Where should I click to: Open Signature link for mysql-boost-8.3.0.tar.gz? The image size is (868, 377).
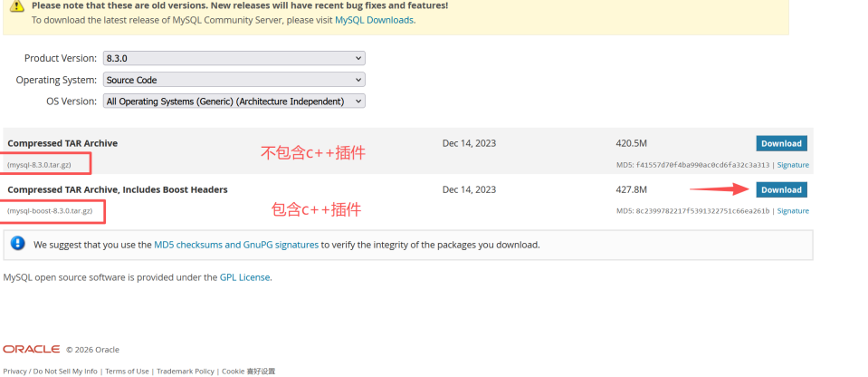(x=793, y=210)
